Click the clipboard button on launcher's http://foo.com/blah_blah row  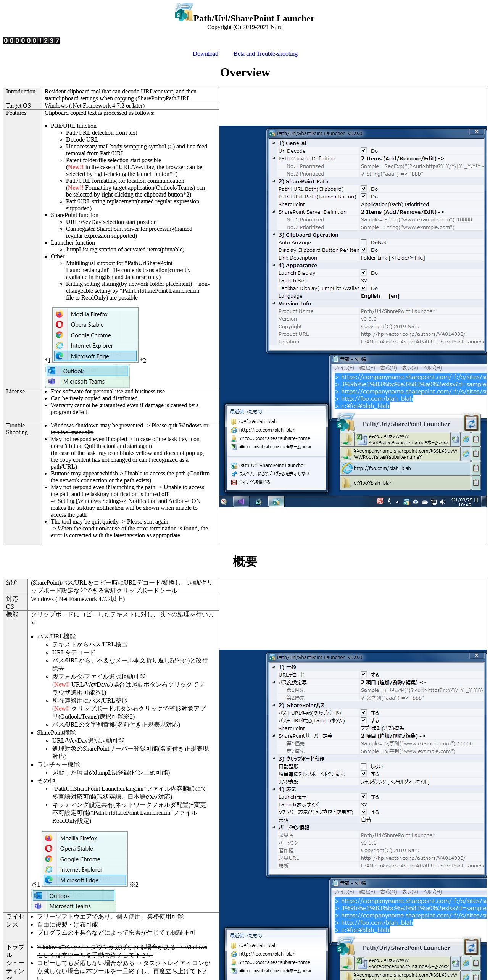tap(476, 468)
